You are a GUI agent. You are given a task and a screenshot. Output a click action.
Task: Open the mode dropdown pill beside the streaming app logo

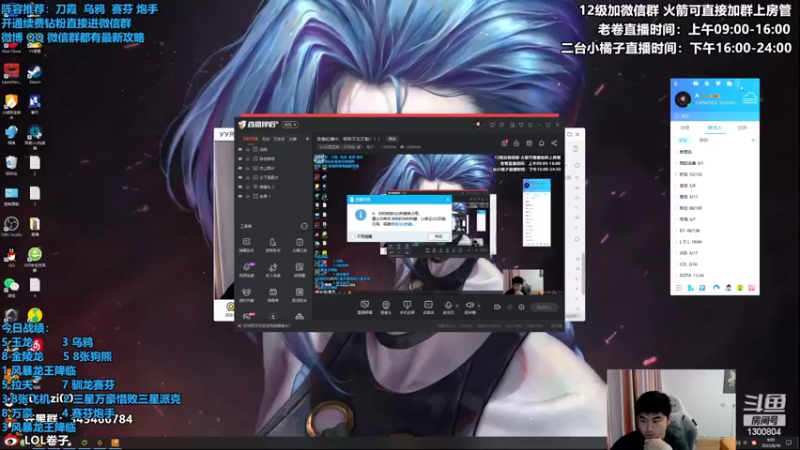point(290,124)
